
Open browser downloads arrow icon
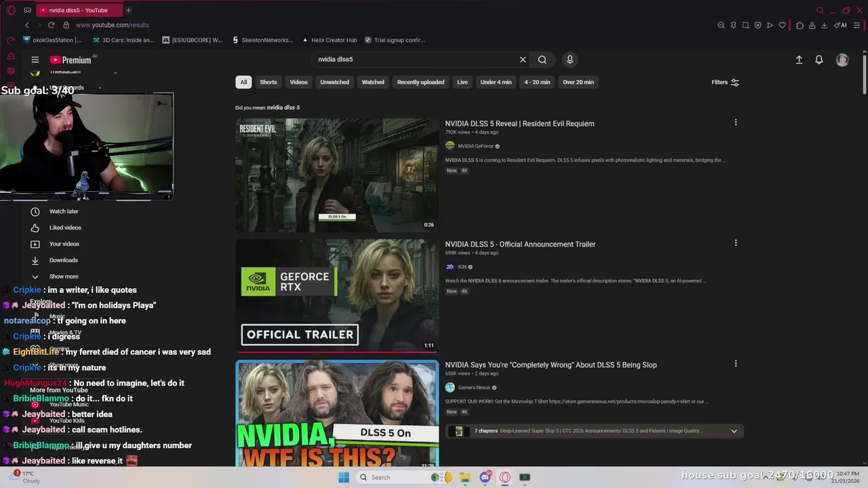[x=824, y=25]
